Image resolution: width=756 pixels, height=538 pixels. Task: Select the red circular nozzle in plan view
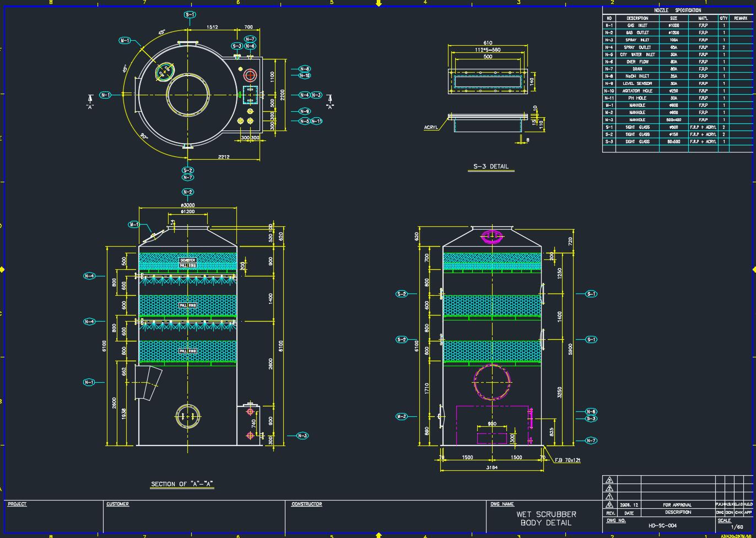[250, 75]
